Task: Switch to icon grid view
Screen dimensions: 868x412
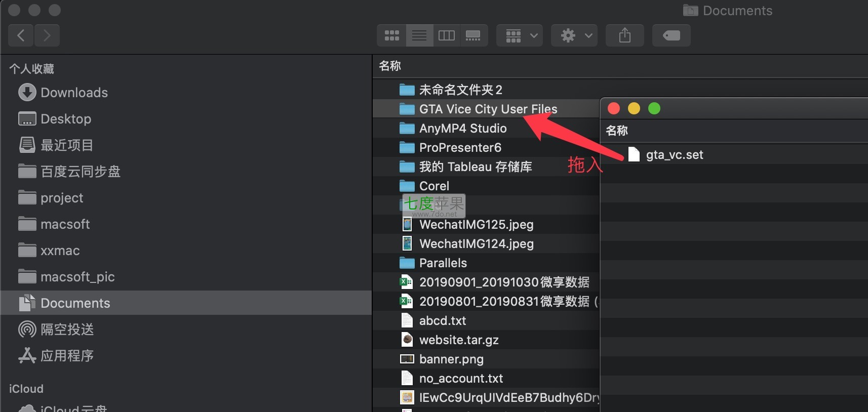Action: [x=391, y=35]
